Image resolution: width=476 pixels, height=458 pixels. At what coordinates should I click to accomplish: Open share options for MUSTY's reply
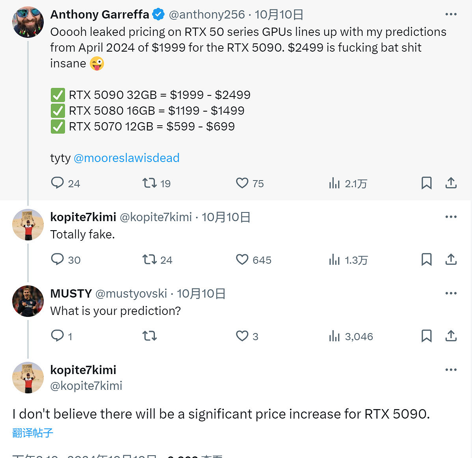click(451, 336)
